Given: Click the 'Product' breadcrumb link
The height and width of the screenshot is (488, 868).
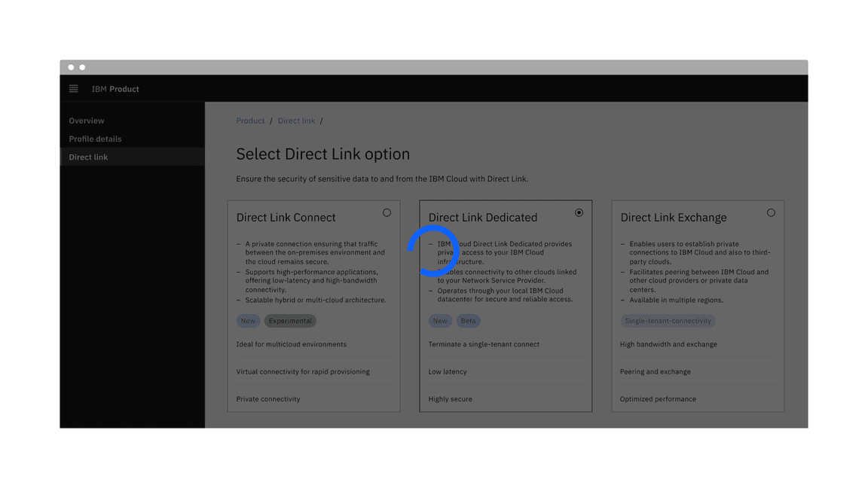Looking at the screenshot, I should [x=250, y=120].
